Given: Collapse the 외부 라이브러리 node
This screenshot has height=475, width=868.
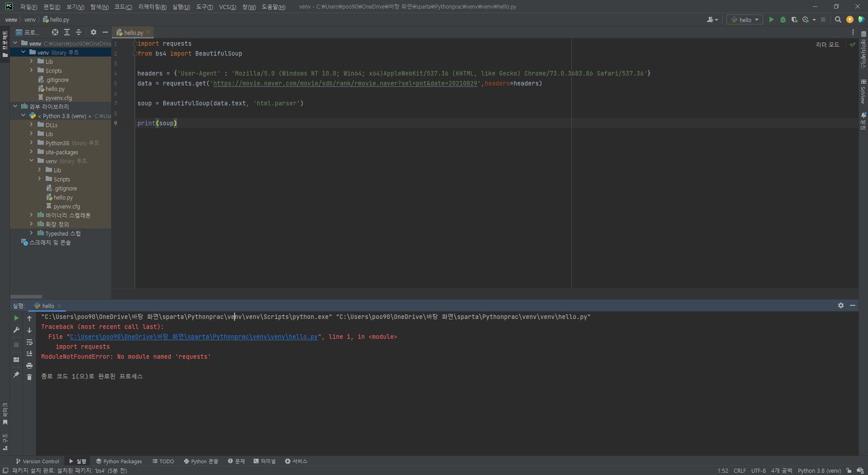Looking at the screenshot, I should pyautogui.click(x=15, y=106).
